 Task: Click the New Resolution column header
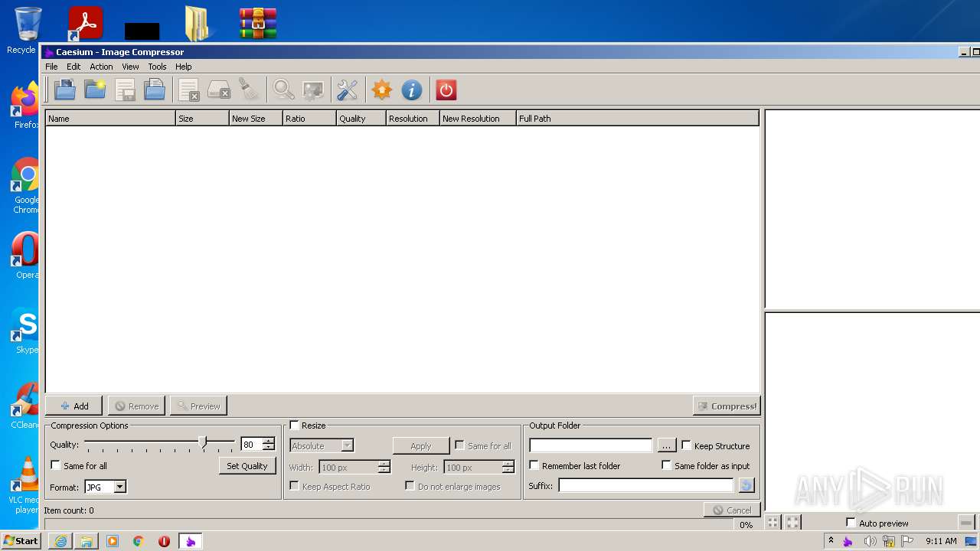point(478,118)
